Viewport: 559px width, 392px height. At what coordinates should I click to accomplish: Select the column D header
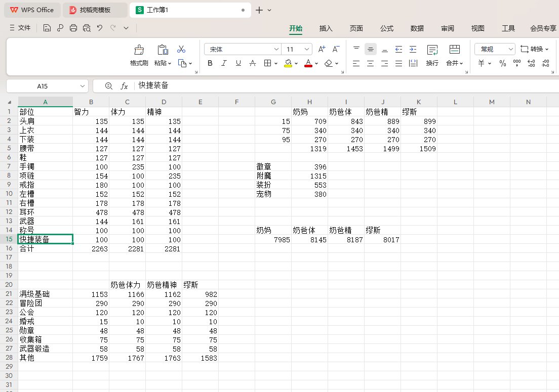164,102
